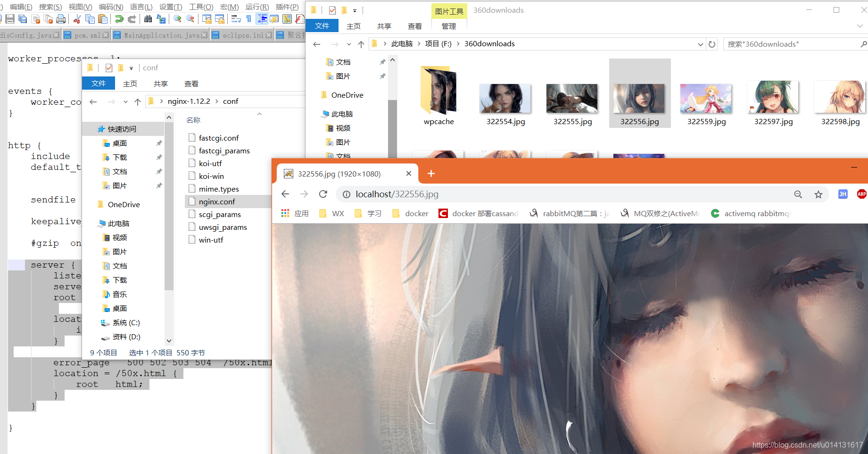Toggle the word wrap icon in Notepad++
This screenshot has height=454, width=868.
(x=236, y=19)
